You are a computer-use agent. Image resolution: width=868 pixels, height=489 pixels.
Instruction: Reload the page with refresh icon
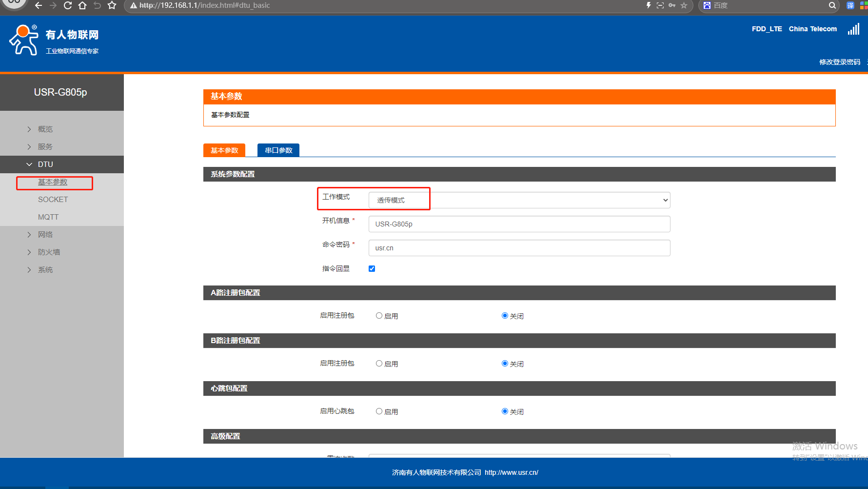pyautogui.click(x=68, y=5)
